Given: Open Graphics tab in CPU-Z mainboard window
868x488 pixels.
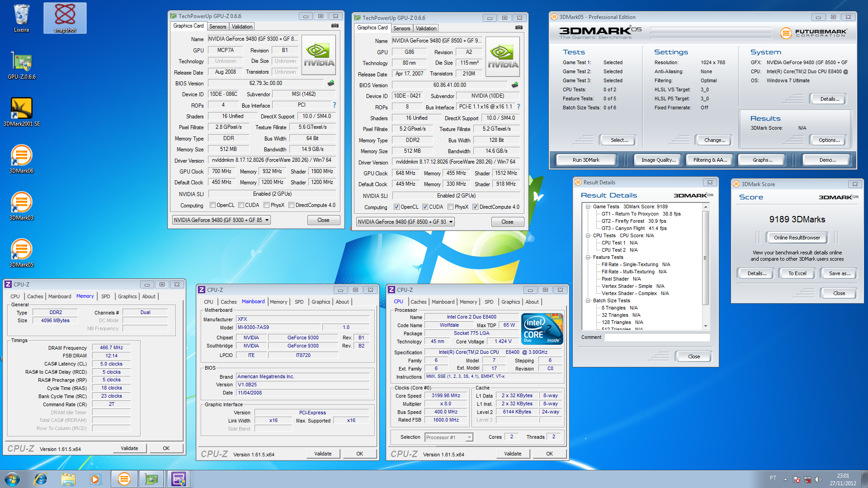Looking at the screenshot, I should [321, 302].
